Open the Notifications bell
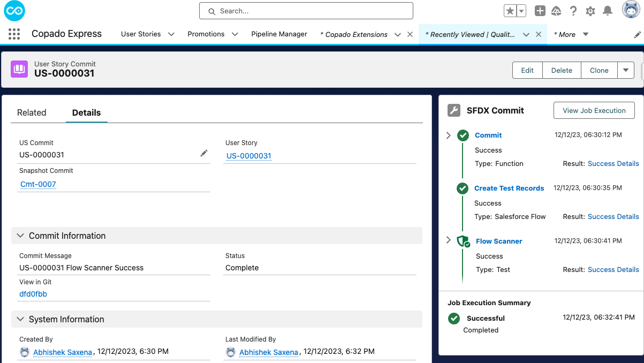 pyautogui.click(x=608, y=11)
